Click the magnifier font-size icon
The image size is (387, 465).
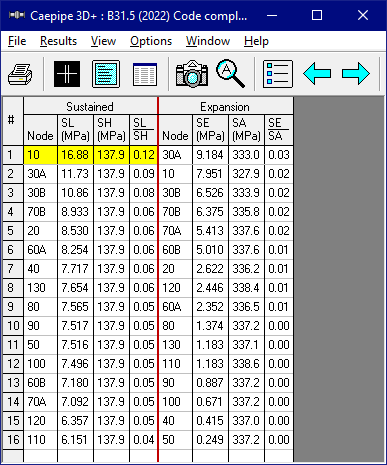[230, 73]
